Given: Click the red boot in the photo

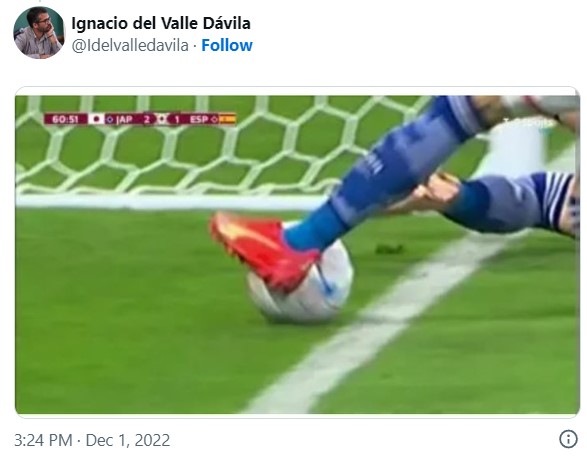Looking at the screenshot, I should tap(262, 251).
